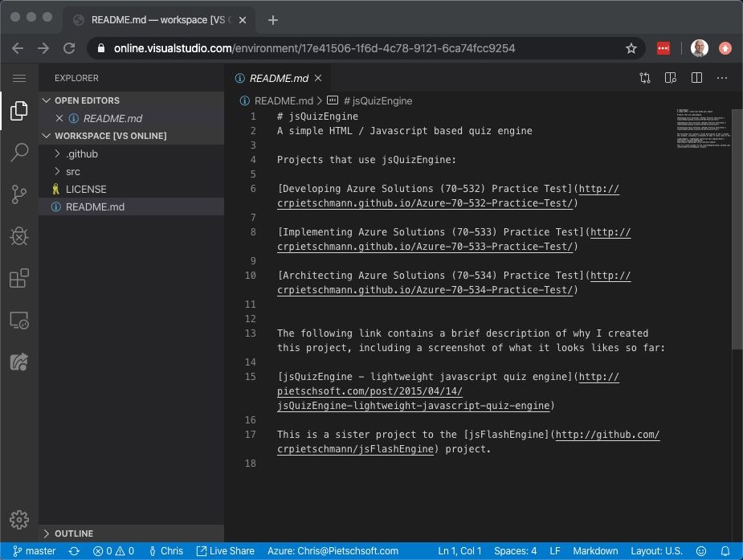The height and width of the screenshot is (560, 743).
Task: Click the Chris Live Share user entry
Action: coord(165,551)
